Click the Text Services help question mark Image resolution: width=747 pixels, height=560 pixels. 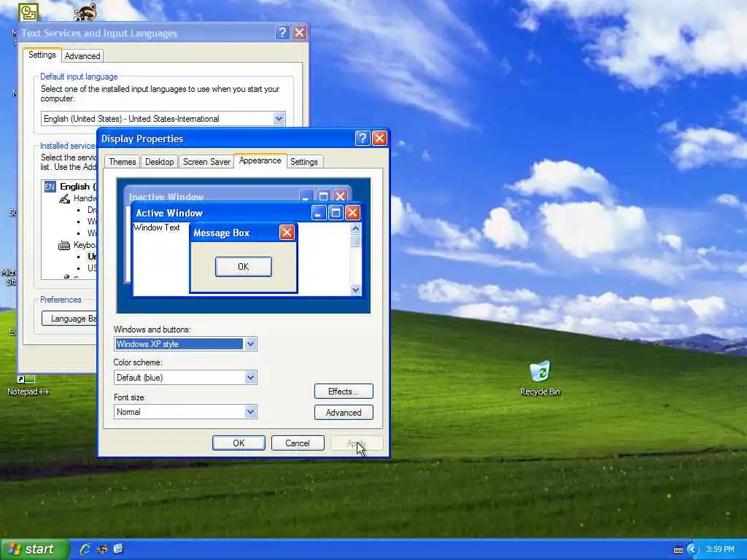point(282,33)
